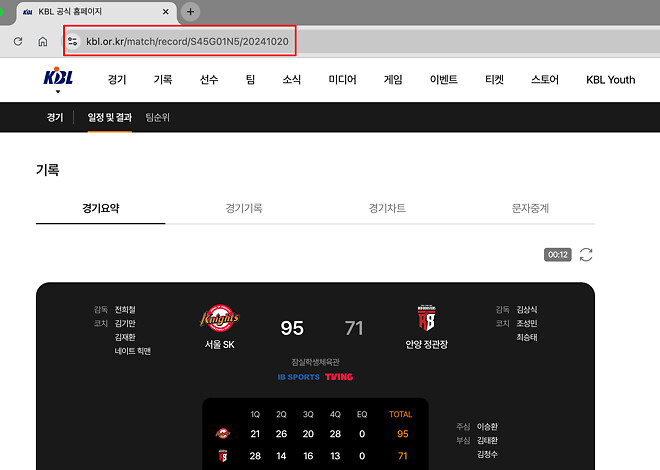Click the 안양 정관장 team name
The height and width of the screenshot is (470, 660).
426,345
